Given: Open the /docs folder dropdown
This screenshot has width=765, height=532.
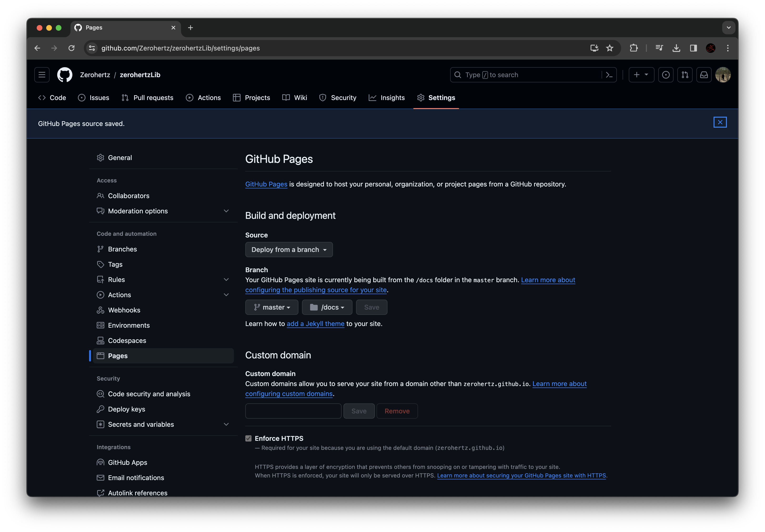Looking at the screenshot, I should point(327,307).
